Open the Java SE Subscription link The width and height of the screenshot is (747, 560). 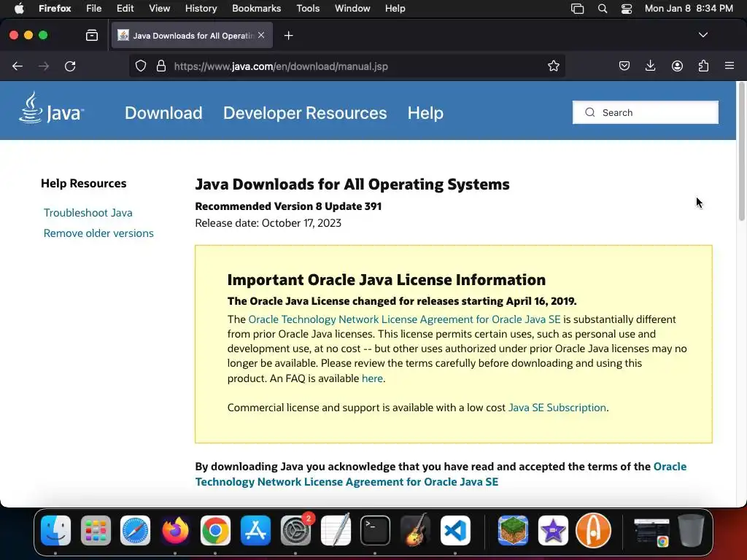point(557,408)
